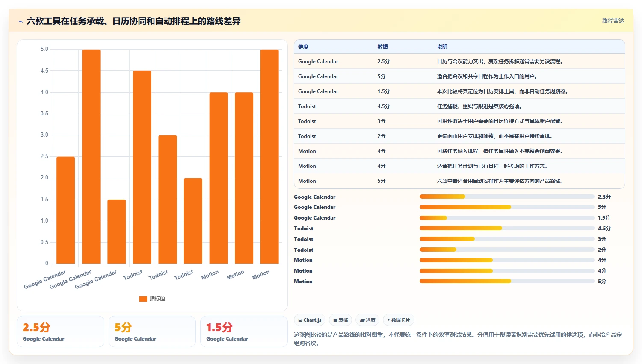
Task: Click the Todoist bar reaching 2.0
Action: (193, 221)
